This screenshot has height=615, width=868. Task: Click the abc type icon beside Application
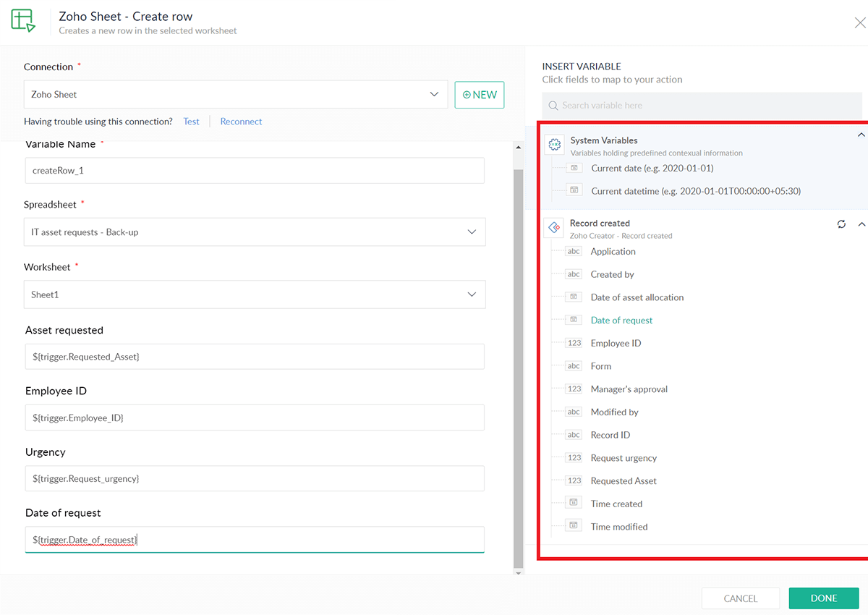(x=574, y=252)
